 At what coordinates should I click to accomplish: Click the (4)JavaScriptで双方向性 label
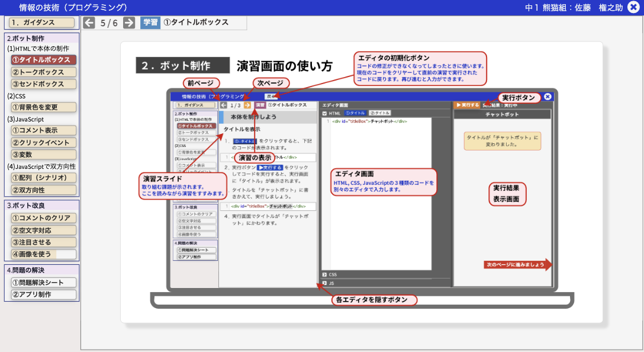pyautogui.click(x=41, y=167)
